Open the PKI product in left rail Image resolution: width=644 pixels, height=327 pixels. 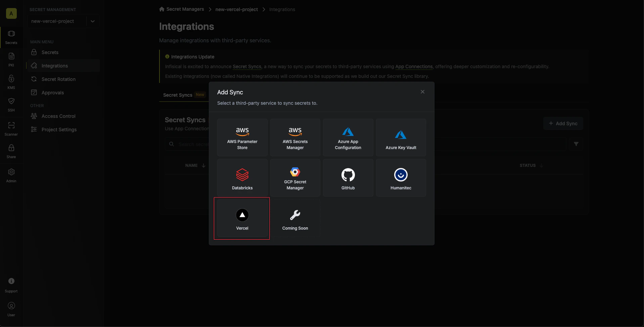click(11, 60)
